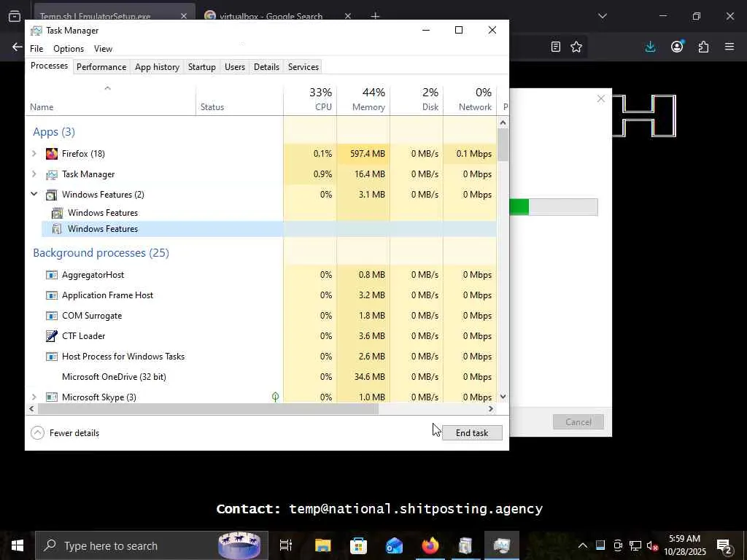
Task: Close the background installer dialog
Action: click(601, 98)
